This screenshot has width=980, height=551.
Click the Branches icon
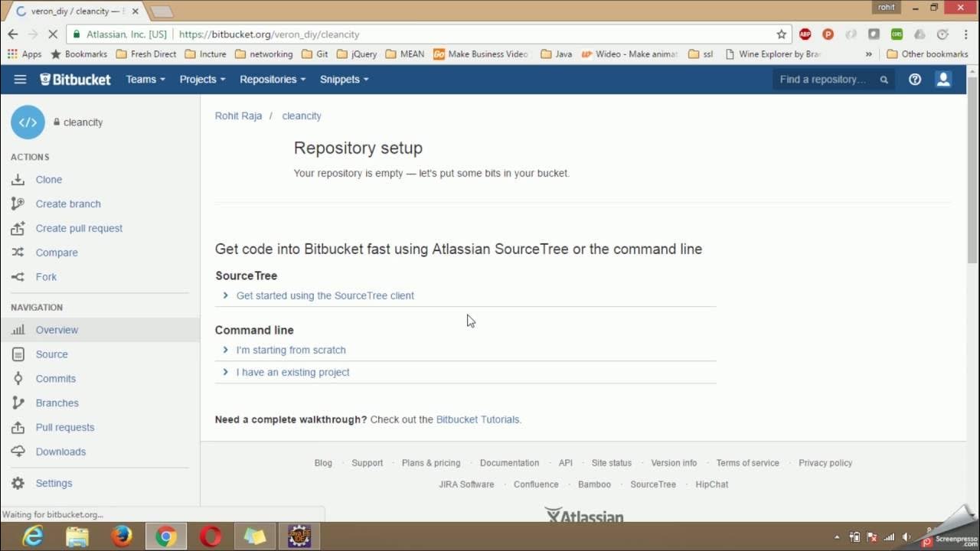point(18,403)
